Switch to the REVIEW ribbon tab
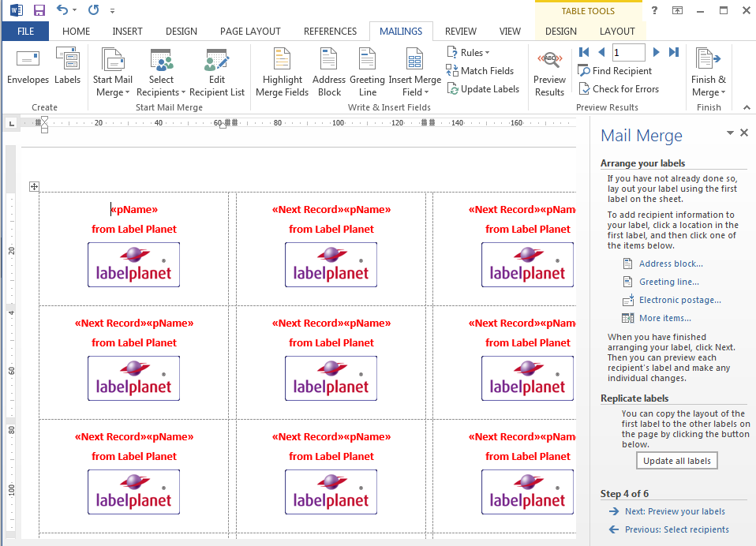The image size is (756, 546). [460, 31]
